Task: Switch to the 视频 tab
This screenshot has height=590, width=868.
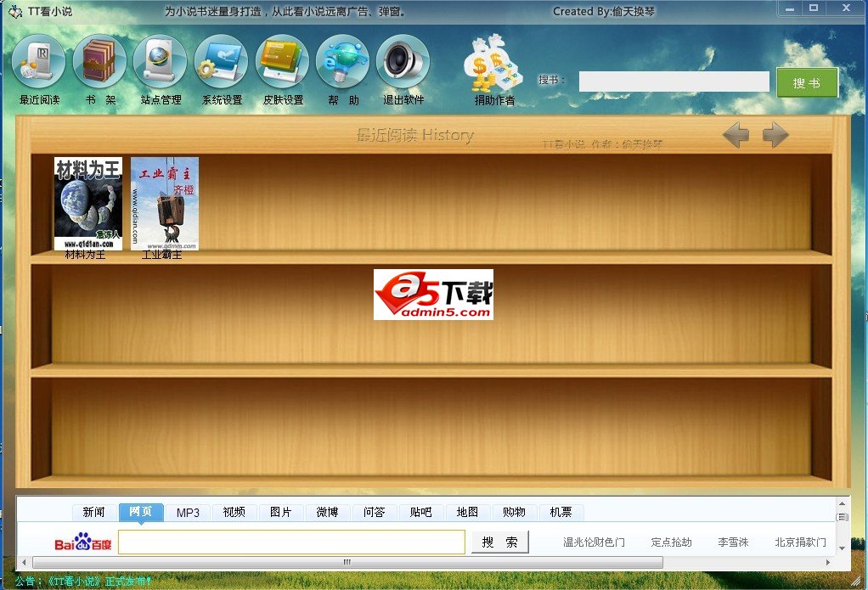Action: coord(234,512)
